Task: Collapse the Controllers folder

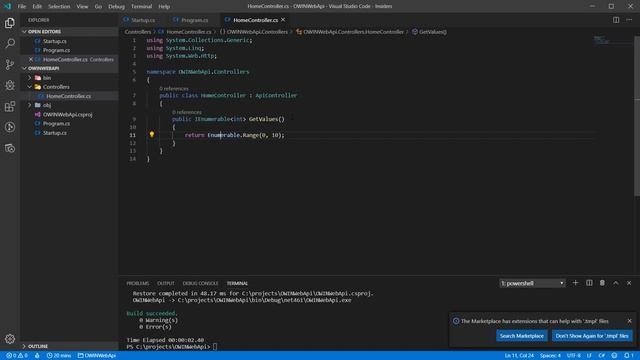Action: point(29,87)
